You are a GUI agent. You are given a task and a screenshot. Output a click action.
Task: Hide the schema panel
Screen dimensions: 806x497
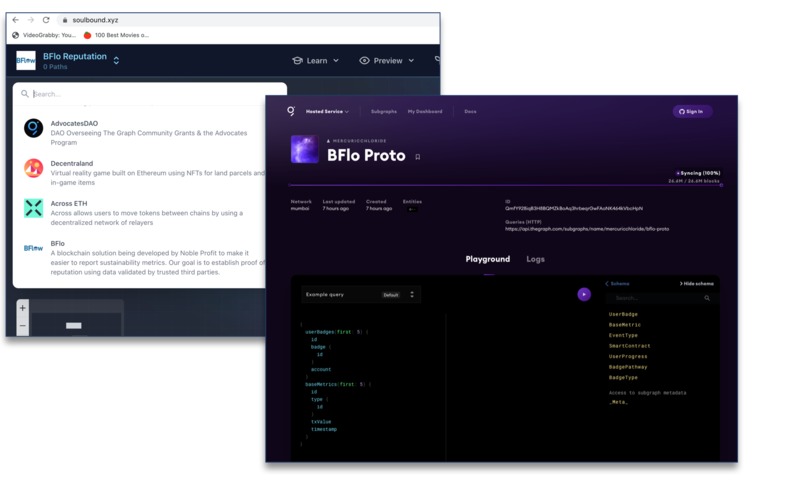tap(697, 284)
